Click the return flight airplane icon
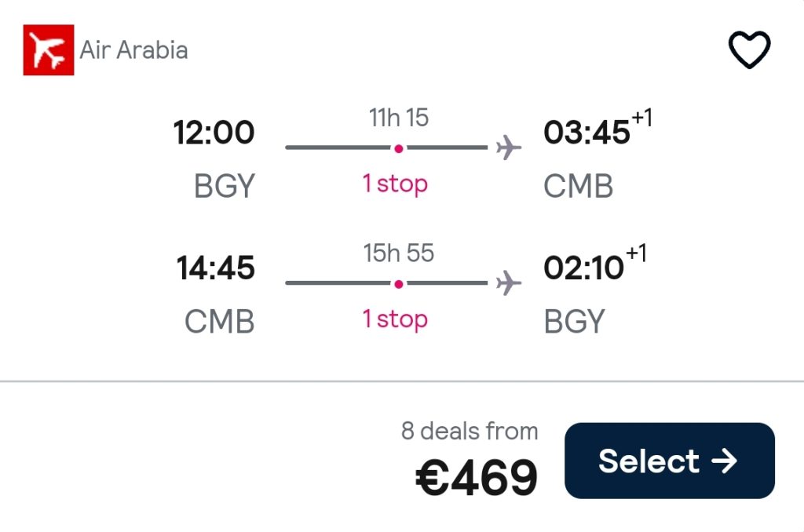The width and height of the screenshot is (804, 532). [508, 283]
